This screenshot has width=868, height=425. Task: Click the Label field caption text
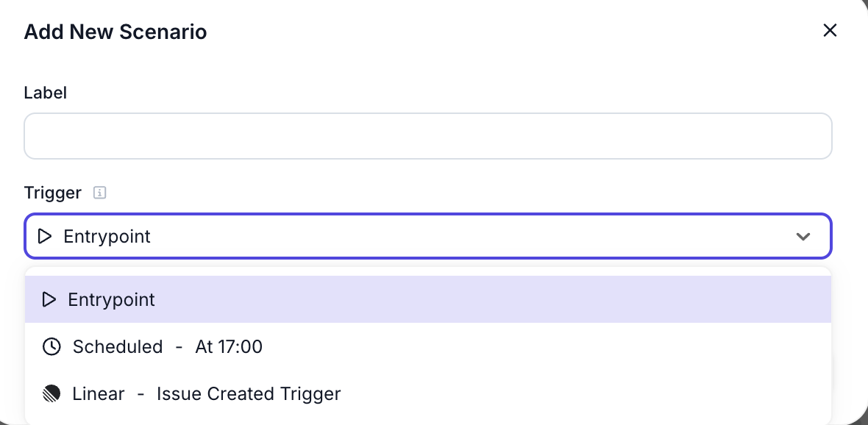click(46, 92)
